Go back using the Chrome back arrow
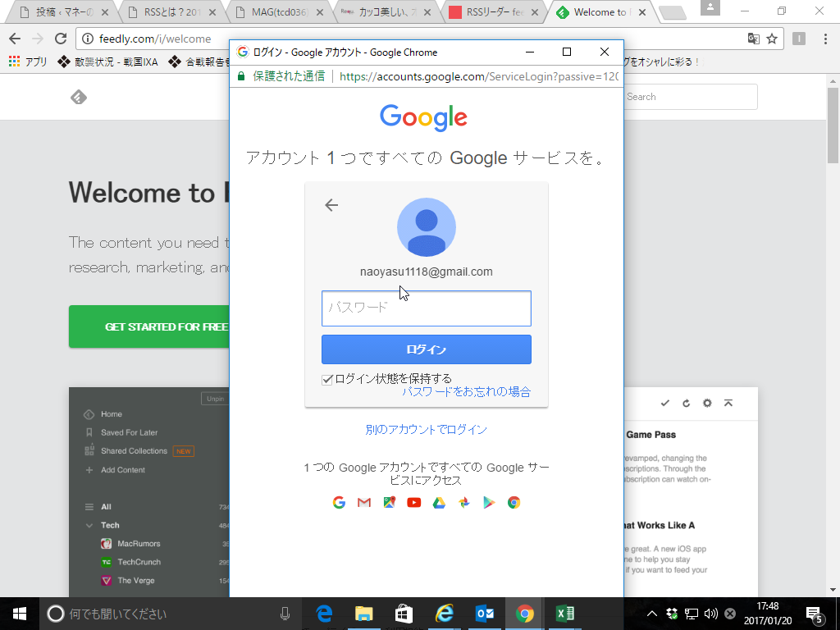This screenshot has height=630, width=840. [15, 39]
